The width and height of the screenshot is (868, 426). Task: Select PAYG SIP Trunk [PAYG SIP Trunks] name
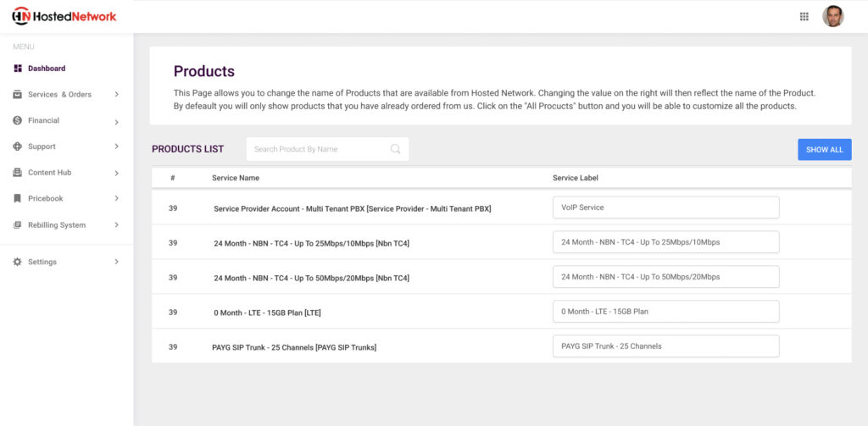(294, 348)
